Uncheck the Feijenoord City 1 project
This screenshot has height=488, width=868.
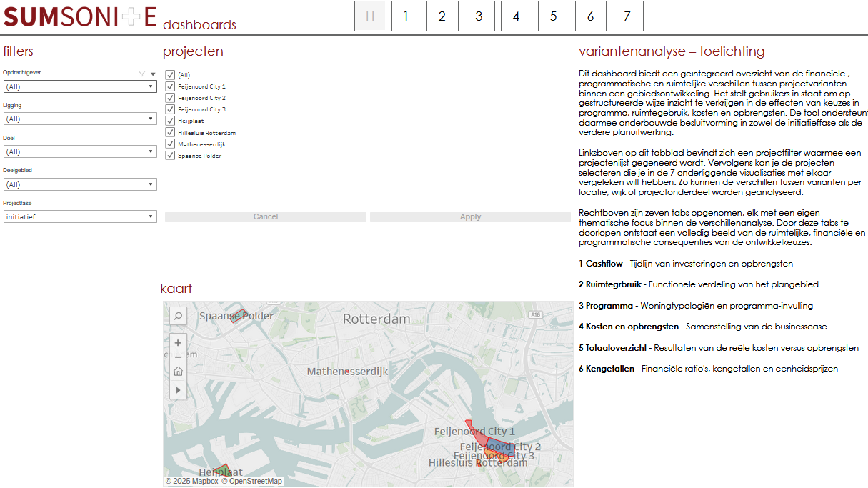169,86
